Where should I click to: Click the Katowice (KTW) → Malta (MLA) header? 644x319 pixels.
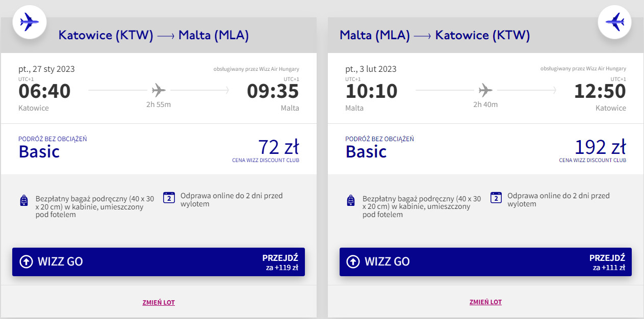click(x=153, y=35)
